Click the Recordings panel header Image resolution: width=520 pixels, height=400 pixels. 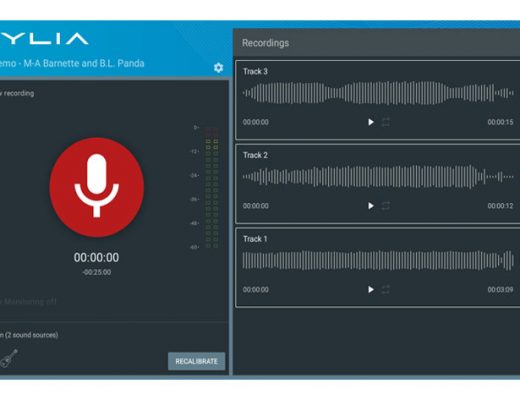376,43
